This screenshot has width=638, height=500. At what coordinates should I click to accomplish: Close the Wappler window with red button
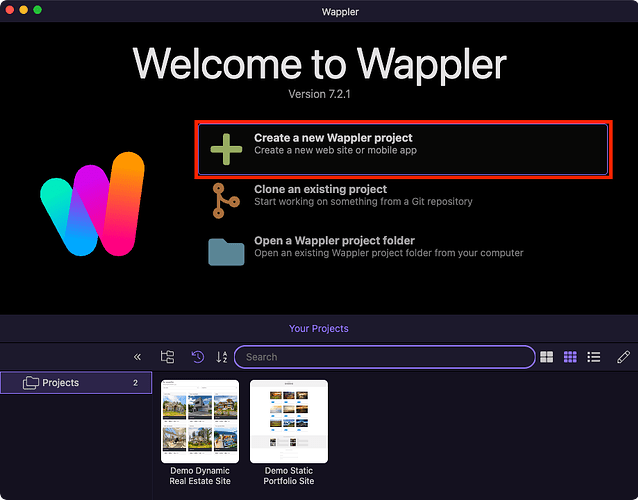click(x=10, y=10)
